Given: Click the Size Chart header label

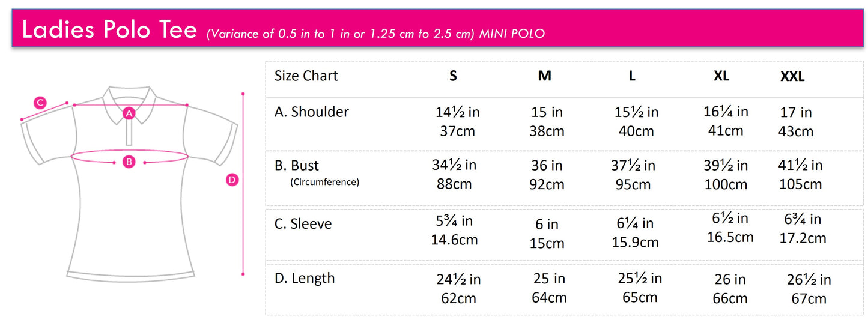Looking at the screenshot, I should point(306,76).
